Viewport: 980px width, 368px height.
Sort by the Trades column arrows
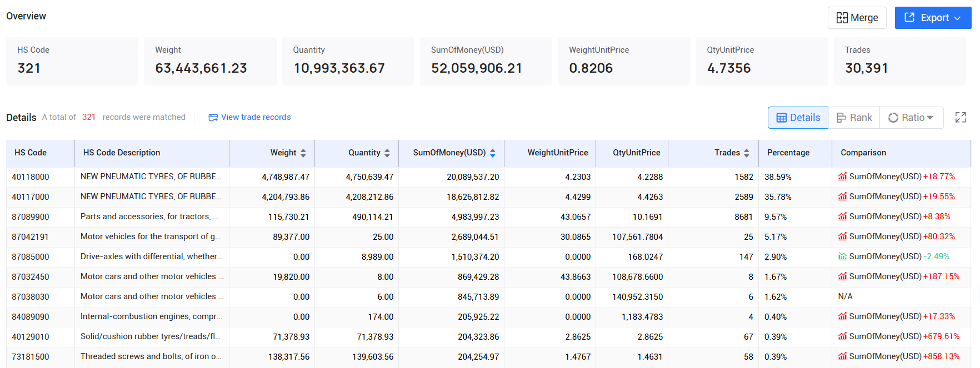point(747,153)
